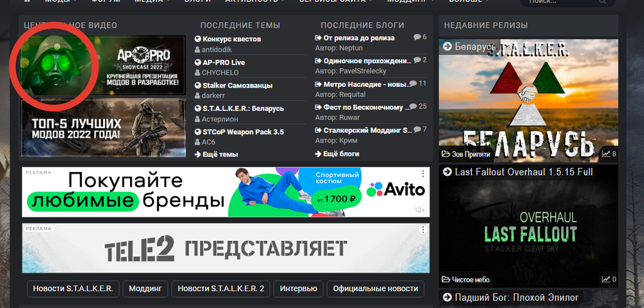Click the globe icon beside Stalker Самозванцы
The width and height of the screenshot is (644, 308).
click(198, 86)
